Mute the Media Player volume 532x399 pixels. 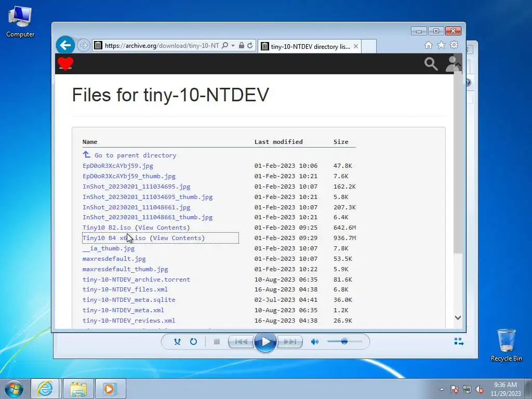pos(314,342)
